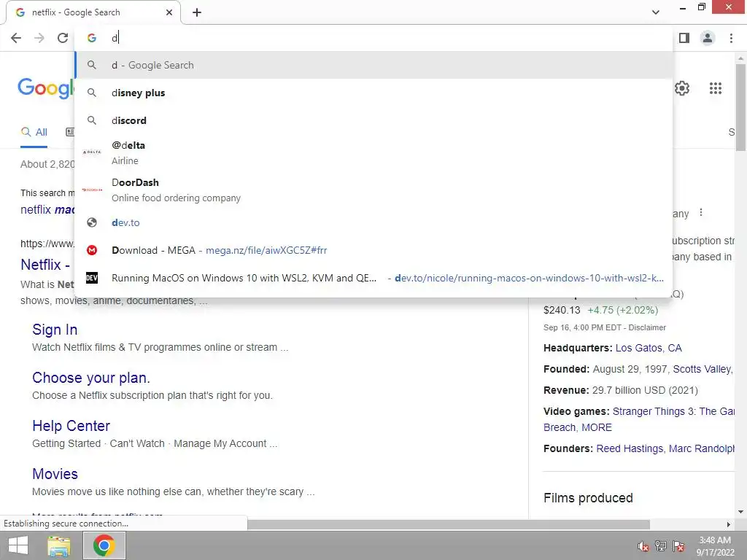Open the Stranger Things 3 game link

(x=673, y=411)
